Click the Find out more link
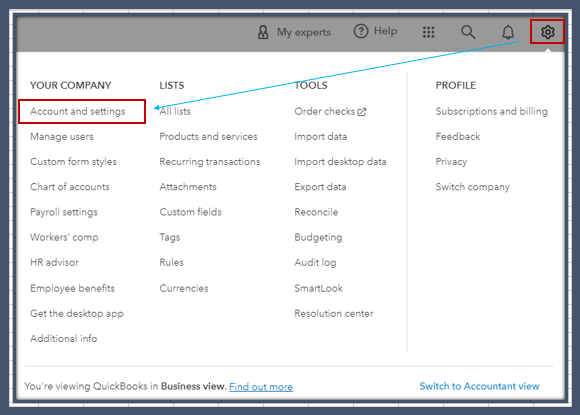Image resolution: width=580 pixels, height=415 pixels. click(261, 387)
